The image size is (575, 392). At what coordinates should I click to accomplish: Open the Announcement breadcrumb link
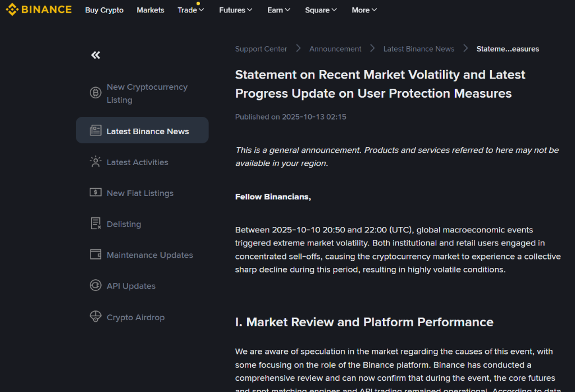click(x=335, y=49)
